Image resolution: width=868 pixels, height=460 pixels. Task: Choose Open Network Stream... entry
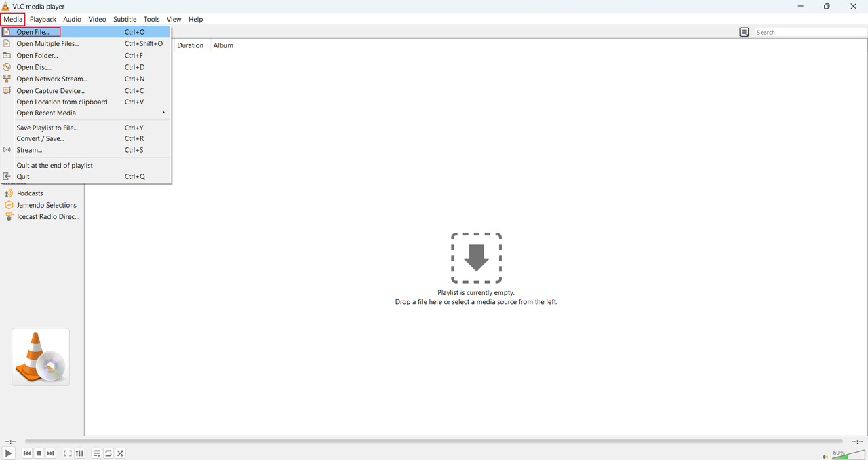pyautogui.click(x=85, y=79)
